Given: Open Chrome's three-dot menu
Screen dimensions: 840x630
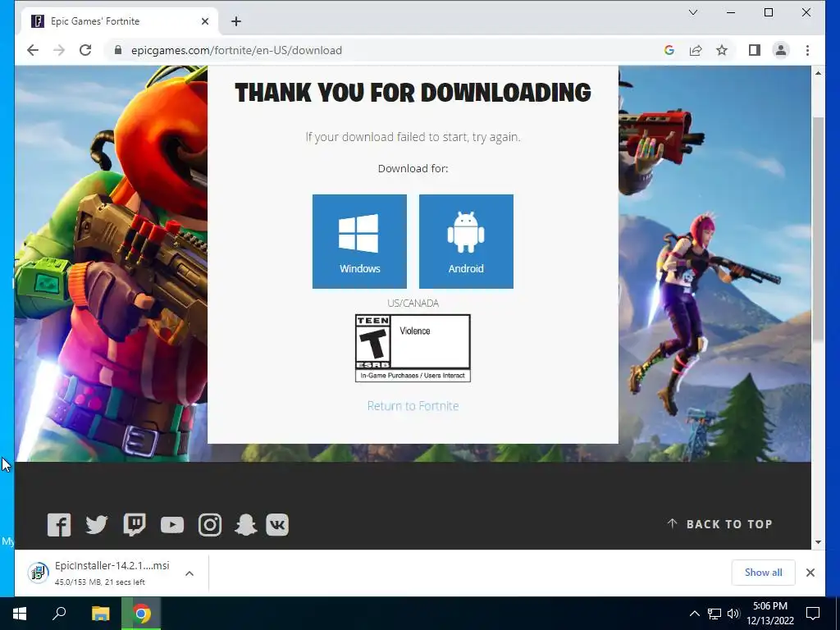Looking at the screenshot, I should coord(807,50).
